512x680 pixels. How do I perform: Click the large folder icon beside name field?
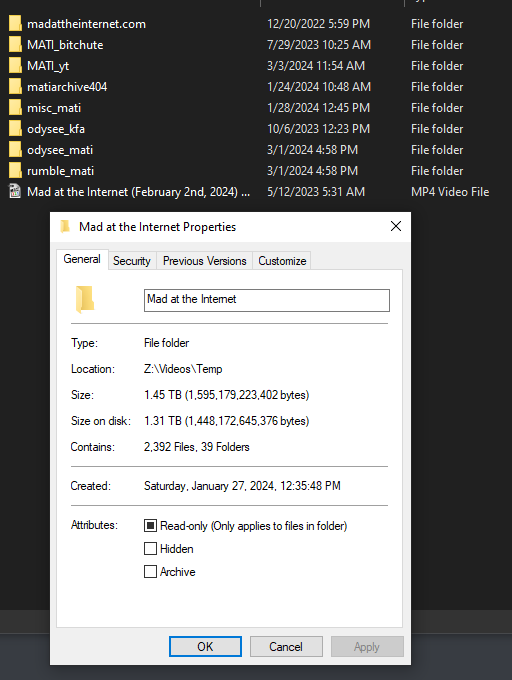pyautogui.click(x=85, y=299)
